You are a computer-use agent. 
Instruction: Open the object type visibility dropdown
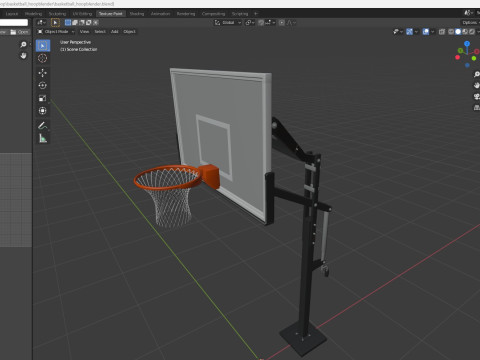397,32
